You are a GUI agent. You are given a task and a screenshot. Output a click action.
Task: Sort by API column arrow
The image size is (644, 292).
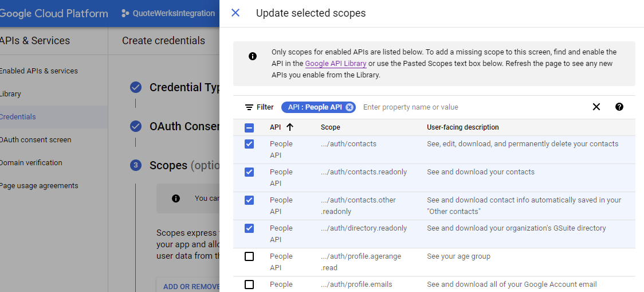pos(290,127)
